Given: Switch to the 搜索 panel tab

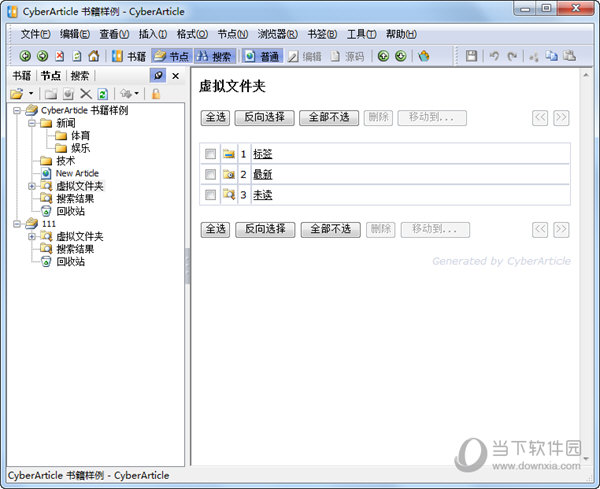Looking at the screenshot, I should click(x=80, y=76).
